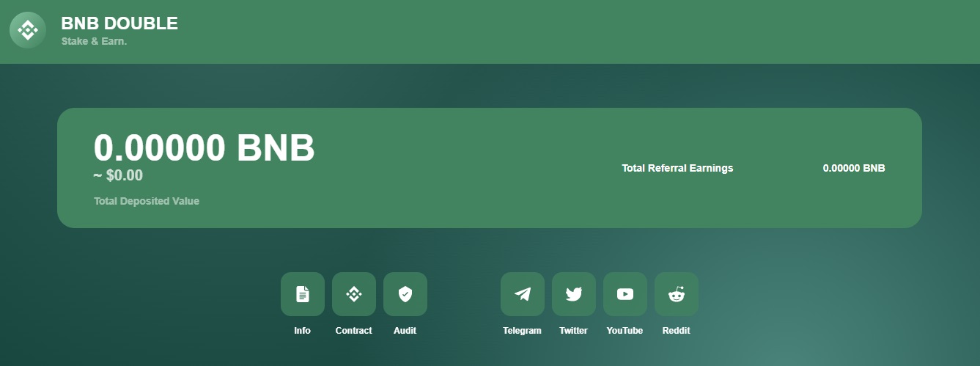Open the YouTube play icon
Image resolution: width=980 pixels, height=366 pixels.
pos(625,294)
